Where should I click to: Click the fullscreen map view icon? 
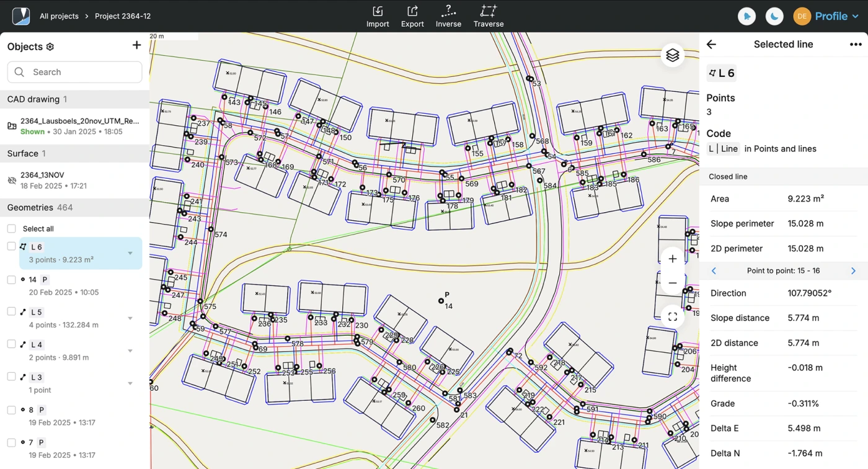pos(672,316)
